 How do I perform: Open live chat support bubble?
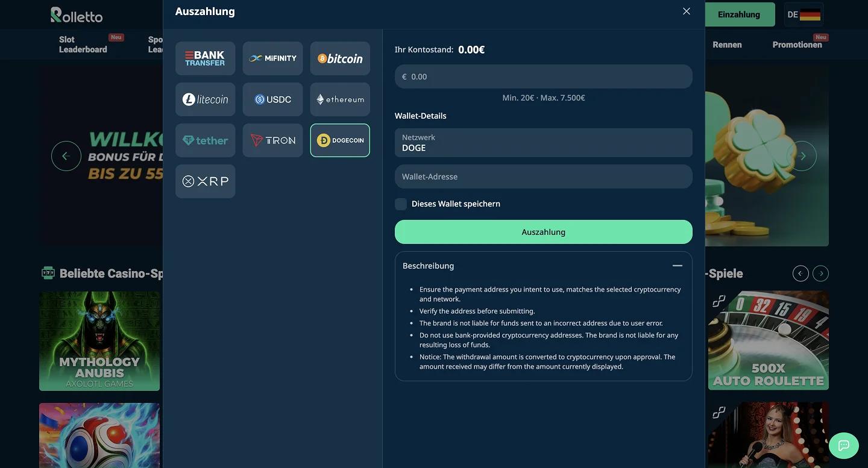(x=844, y=446)
